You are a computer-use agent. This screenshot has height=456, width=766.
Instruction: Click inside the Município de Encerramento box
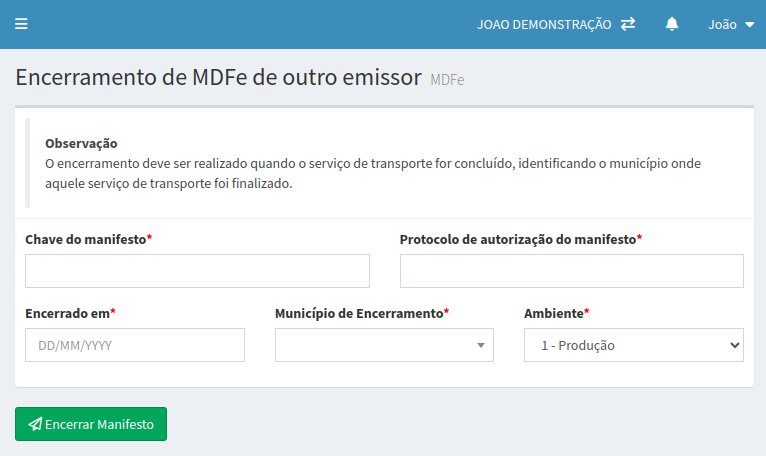click(x=374, y=345)
